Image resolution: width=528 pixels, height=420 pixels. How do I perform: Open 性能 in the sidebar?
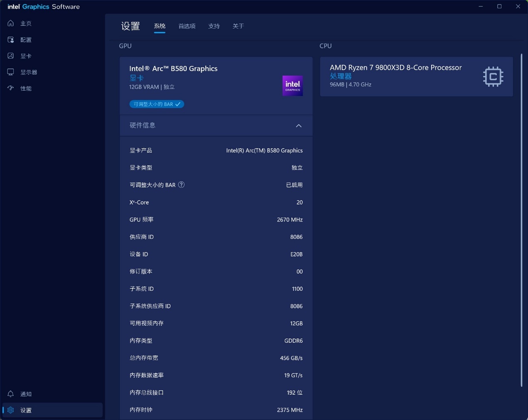pos(52,88)
